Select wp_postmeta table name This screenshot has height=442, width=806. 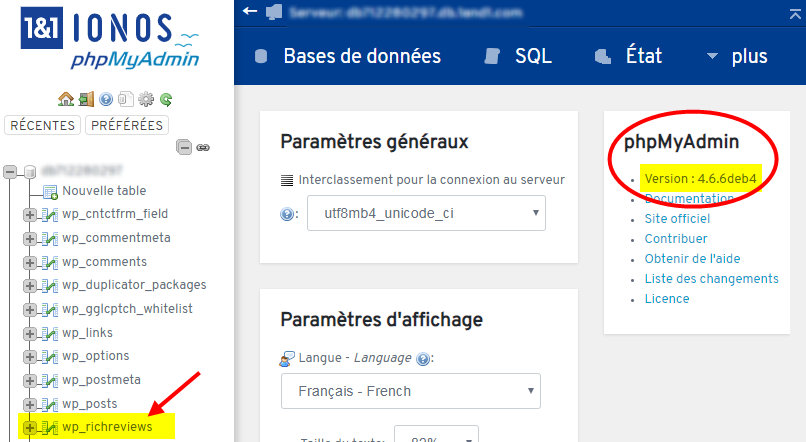coord(101,380)
